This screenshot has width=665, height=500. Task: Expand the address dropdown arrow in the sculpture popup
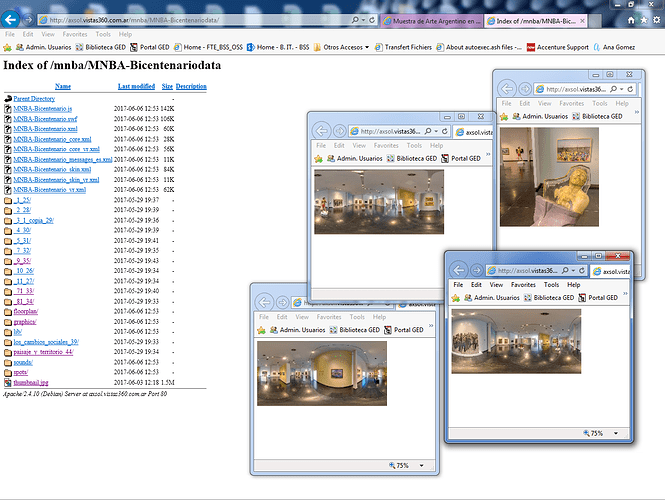[x=622, y=89]
